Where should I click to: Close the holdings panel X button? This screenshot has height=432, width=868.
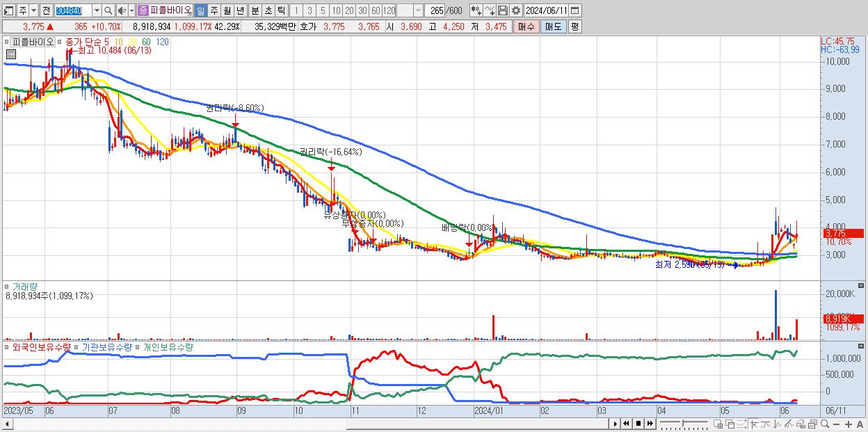[861, 346]
